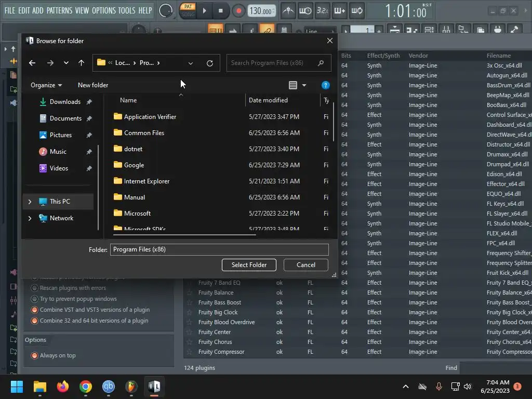Select the Manual folder
Image resolution: width=532 pixels, height=399 pixels.
[x=135, y=197]
